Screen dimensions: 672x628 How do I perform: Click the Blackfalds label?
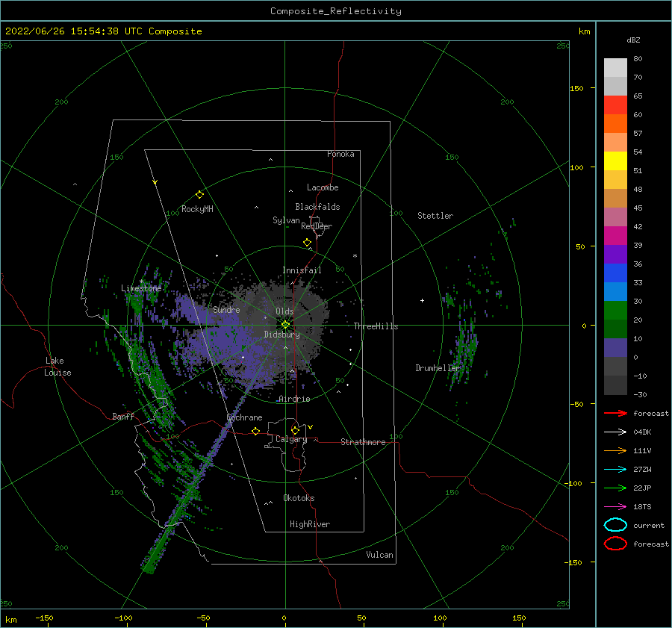pyautogui.click(x=317, y=207)
